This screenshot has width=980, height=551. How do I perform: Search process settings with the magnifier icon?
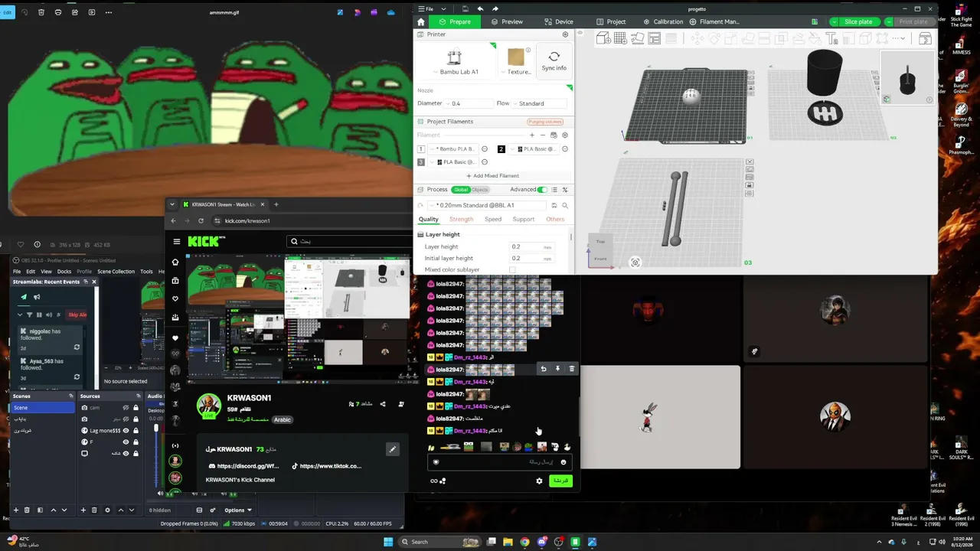[565, 205]
